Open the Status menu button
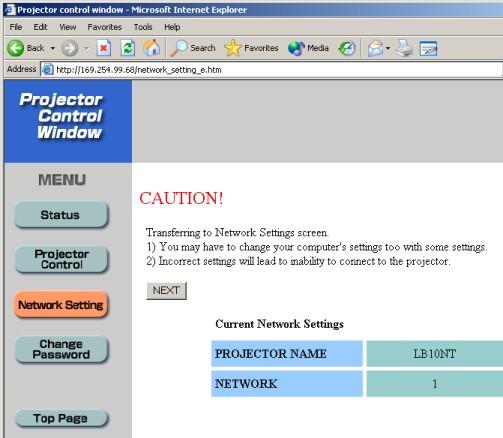The image size is (503, 438). pyautogui.click(x=61, y=215)
